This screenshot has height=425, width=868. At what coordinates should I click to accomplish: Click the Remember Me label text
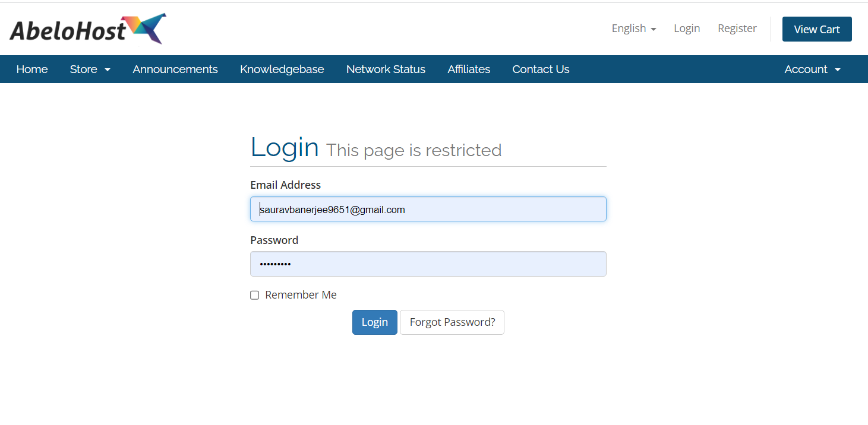pyautogui.click(x=301, y=295)
